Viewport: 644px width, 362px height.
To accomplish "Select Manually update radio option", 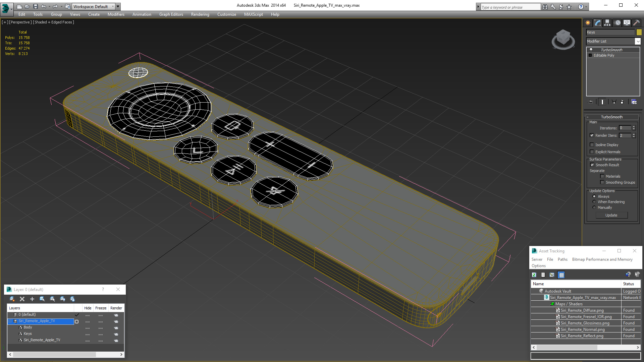I will click(594, 207).
